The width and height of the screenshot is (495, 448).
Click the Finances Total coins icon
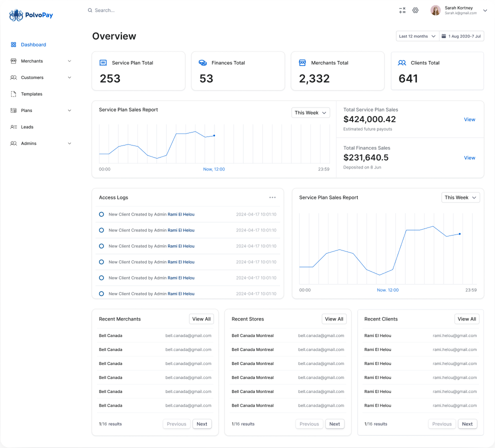(x=202, y=63)
